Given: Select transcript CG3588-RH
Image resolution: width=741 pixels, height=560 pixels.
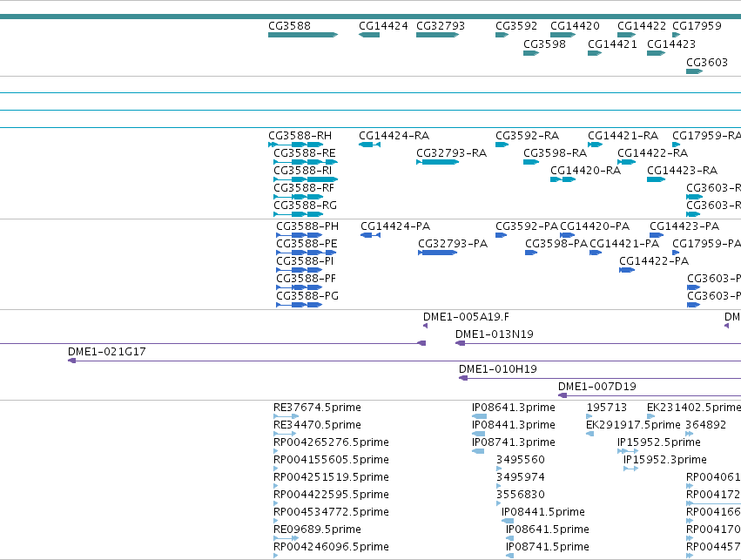Looking at the screenshot, I should tap(300, 136).
